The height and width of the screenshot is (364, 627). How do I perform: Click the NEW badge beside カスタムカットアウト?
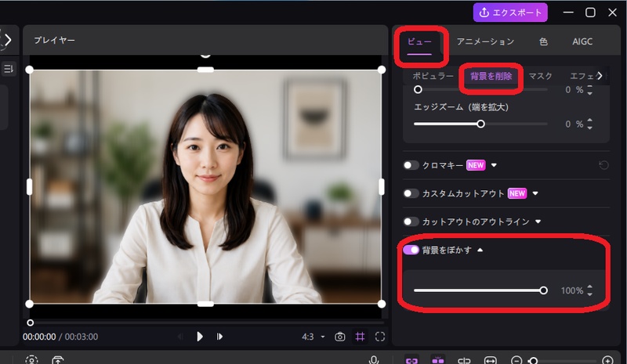click(x=517, y=193)
